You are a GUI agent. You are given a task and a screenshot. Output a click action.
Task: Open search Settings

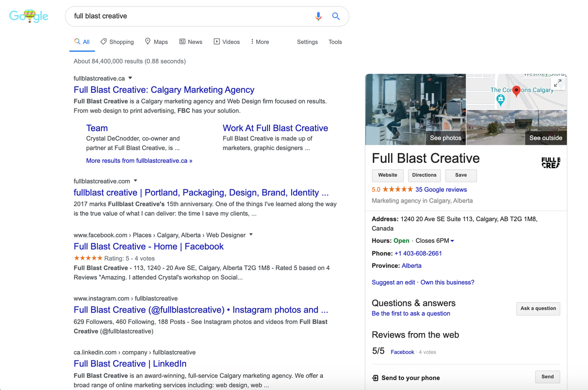click(307, 42)
